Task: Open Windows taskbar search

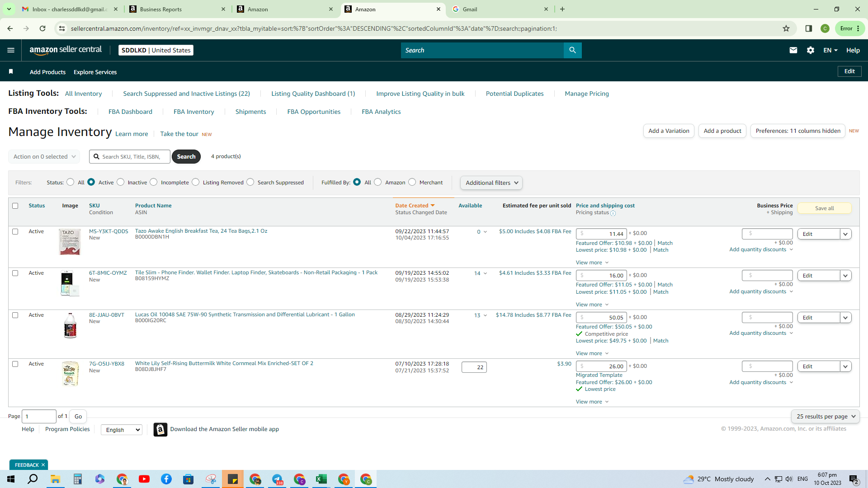Action: 33,479
